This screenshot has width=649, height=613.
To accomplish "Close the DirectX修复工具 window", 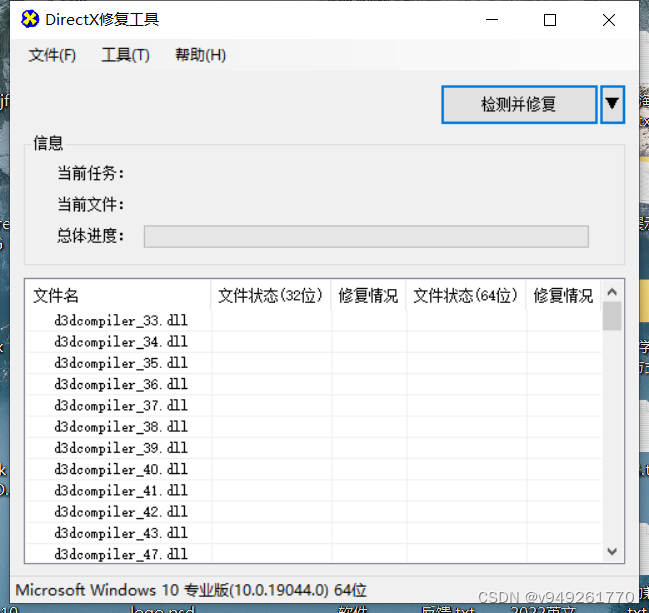I will 608,19.
